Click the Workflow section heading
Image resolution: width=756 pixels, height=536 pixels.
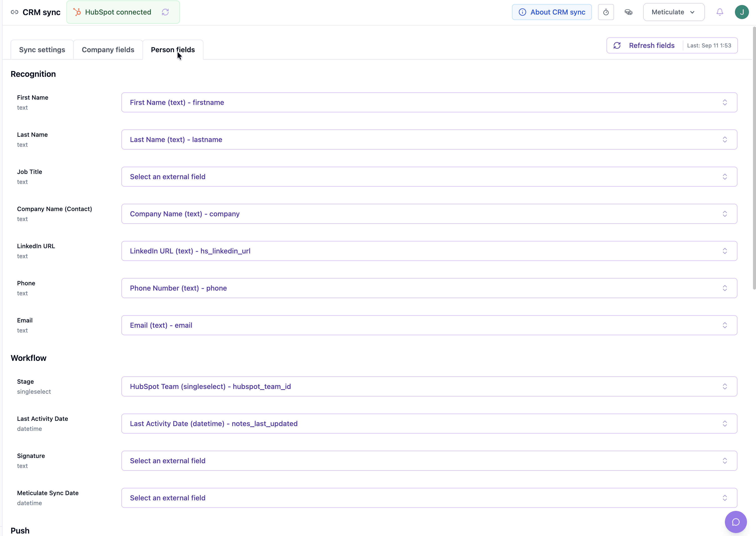(x=28, y=358)
